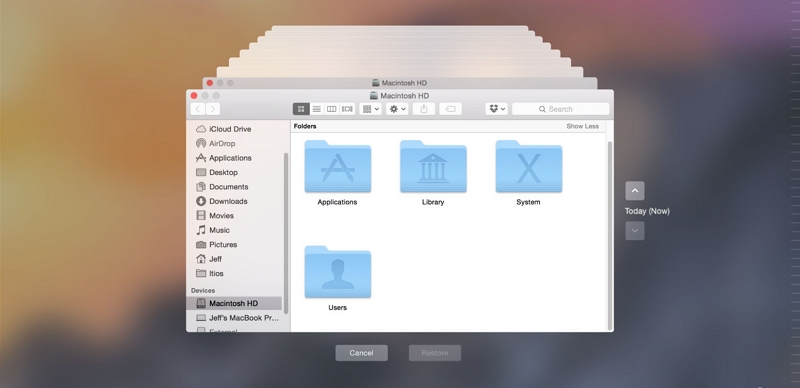Open the Applications folder icon
800x388 pixels.
pyautogui.click(x=338, y=166)
